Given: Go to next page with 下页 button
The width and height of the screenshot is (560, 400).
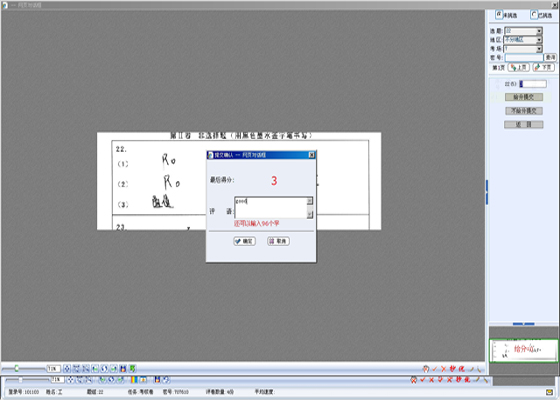Looking at the screenshot, I should (x=544, y=67).
